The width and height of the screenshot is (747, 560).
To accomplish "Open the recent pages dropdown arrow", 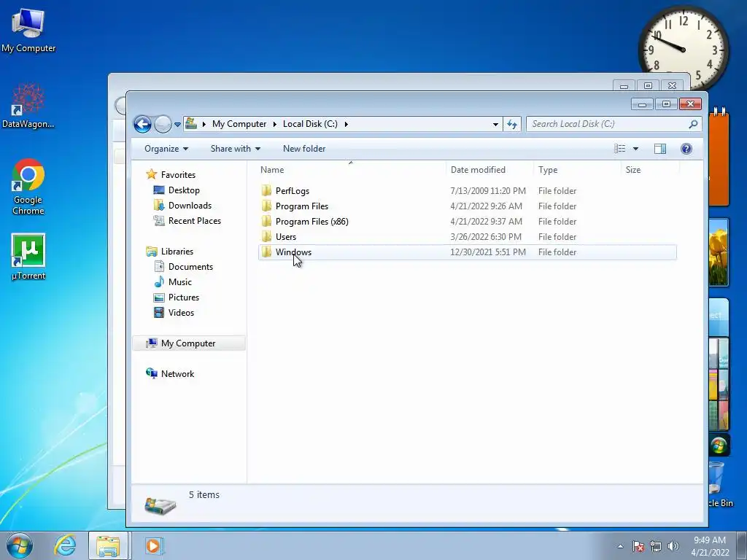I will [x=177, y=124].
